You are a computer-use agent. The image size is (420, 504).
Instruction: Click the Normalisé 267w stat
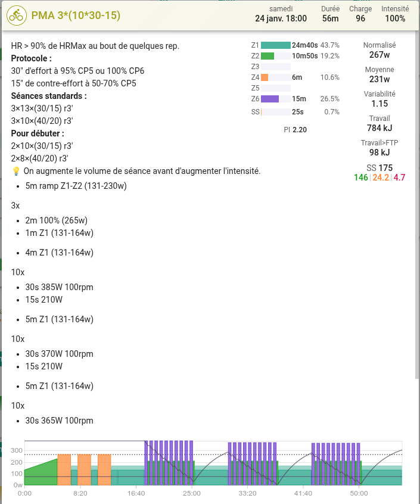coord(379,55)
